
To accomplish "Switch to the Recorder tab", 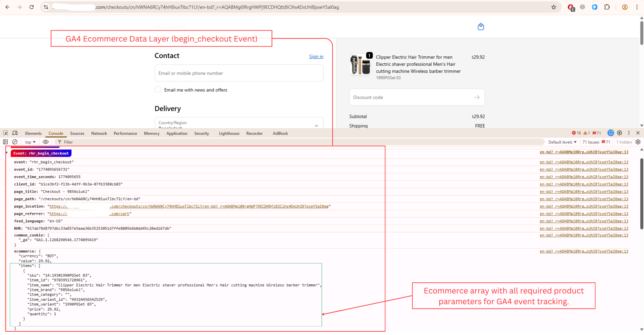I will 254,133.
